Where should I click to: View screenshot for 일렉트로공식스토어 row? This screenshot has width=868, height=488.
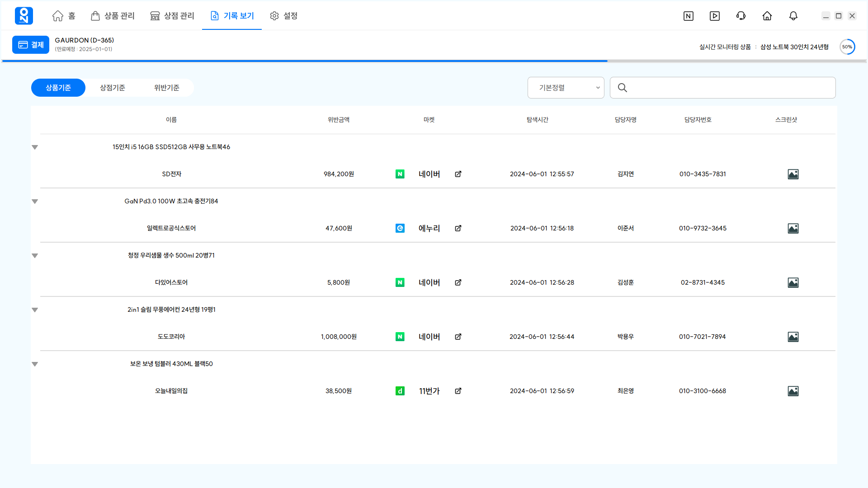[793, 229]
